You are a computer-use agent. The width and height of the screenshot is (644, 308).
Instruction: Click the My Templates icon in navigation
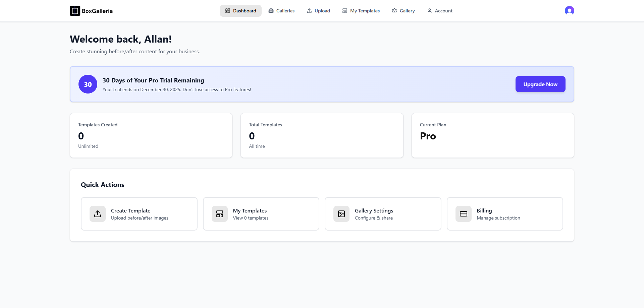(344, 10)
